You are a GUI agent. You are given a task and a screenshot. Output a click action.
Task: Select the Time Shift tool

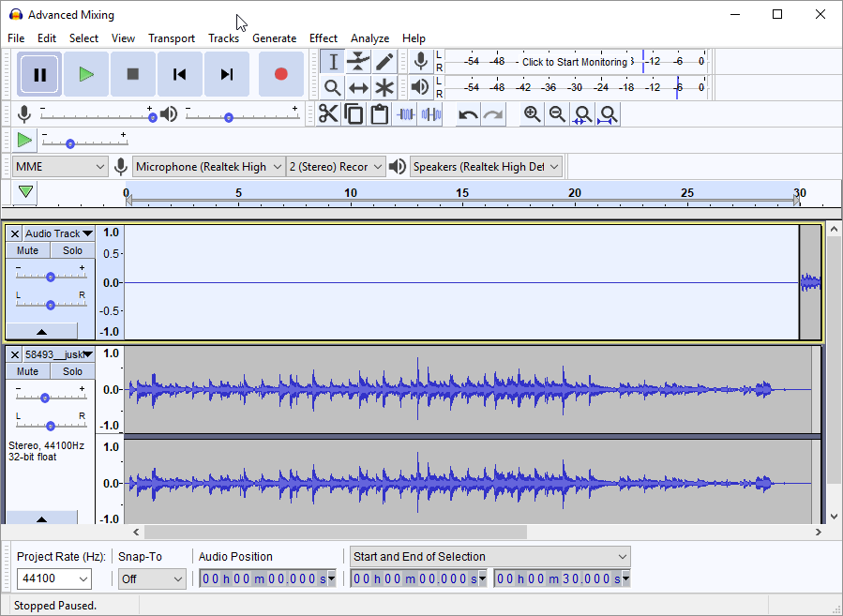pos(358,88)
